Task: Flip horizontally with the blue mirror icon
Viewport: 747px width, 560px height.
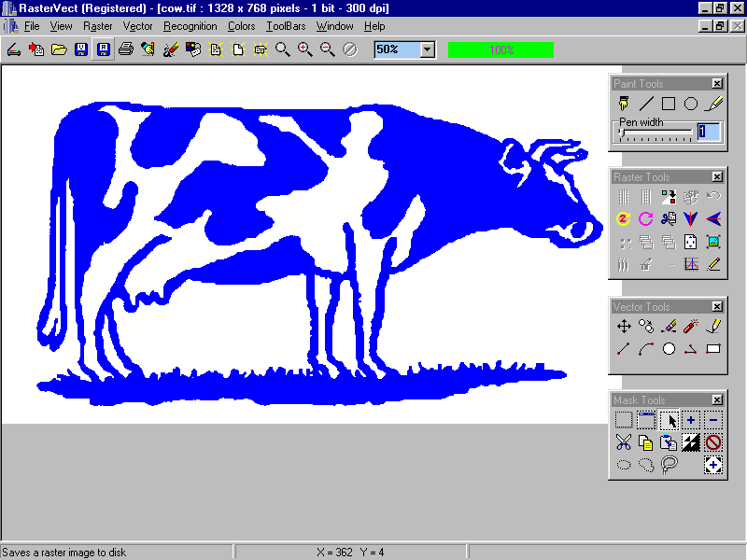Action: pyautogui.click(x=691, y=218)
